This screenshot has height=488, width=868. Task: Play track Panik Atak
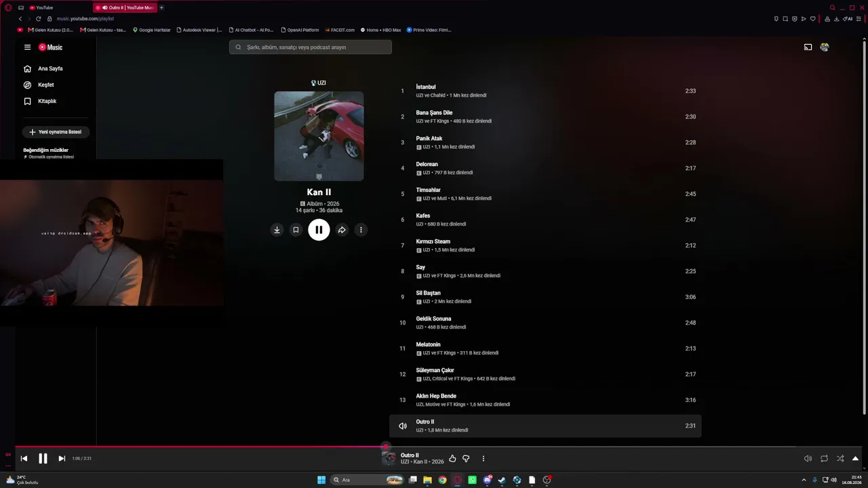pos(545,142)
